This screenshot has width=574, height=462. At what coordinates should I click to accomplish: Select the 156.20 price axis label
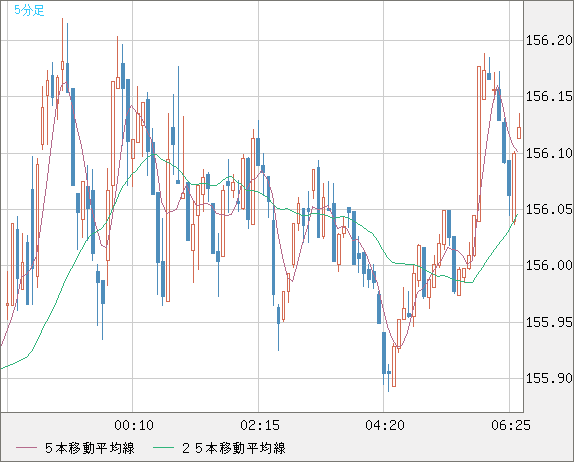(549, 40)
